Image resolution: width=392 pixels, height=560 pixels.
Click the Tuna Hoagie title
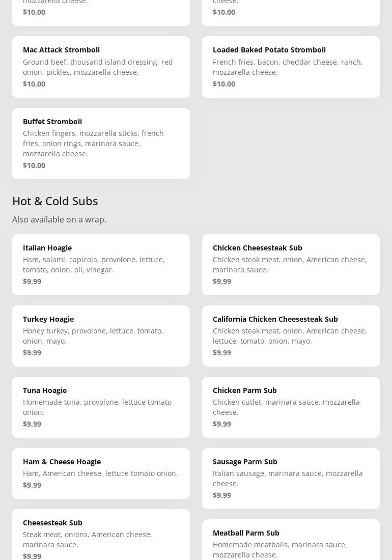click(45, 390)
